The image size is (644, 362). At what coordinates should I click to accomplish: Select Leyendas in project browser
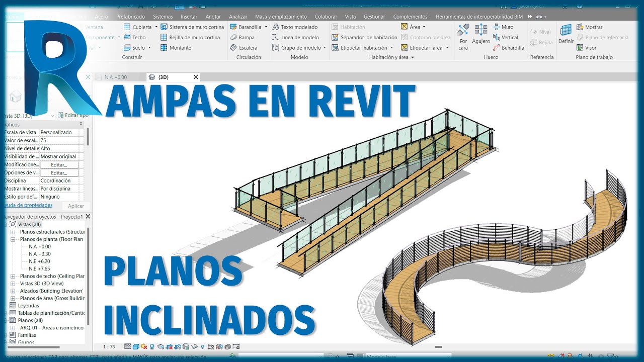pyautogui.click(x=28, y=305)
